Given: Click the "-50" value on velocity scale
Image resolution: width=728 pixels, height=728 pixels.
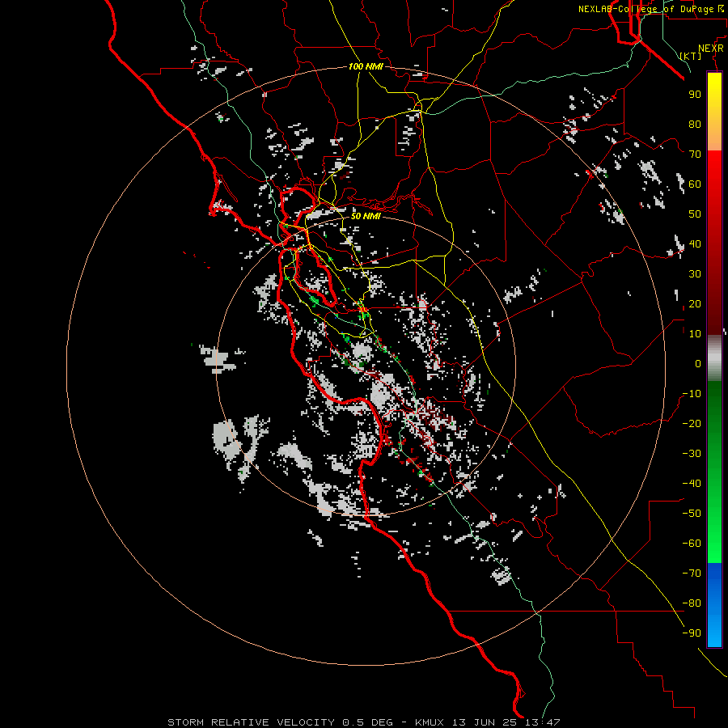Looking at the screenshot, I should 692,513.
